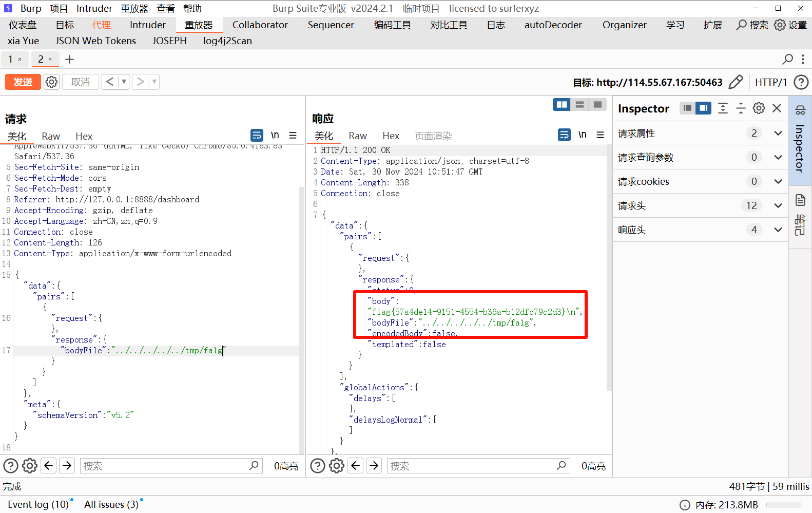Focus the response search input field
The image size is (812, 513).
coord(478,466)
